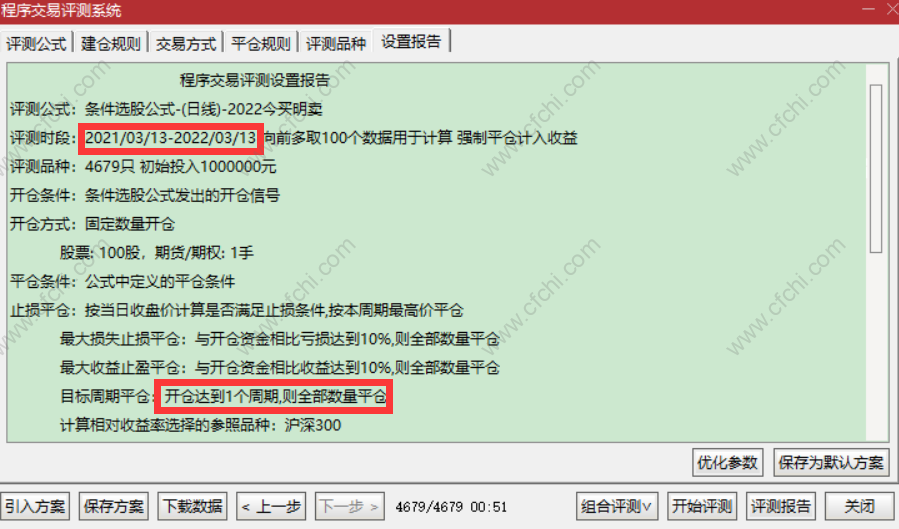Screen dimensions: 899x529
Task: Click the disabled 下一步 button
Action: pos(350,507)
